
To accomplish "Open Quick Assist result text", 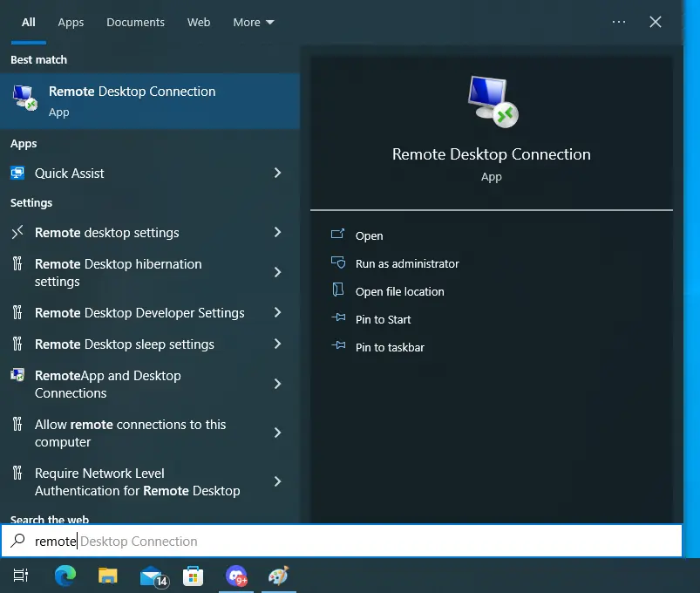I will 69,174.
